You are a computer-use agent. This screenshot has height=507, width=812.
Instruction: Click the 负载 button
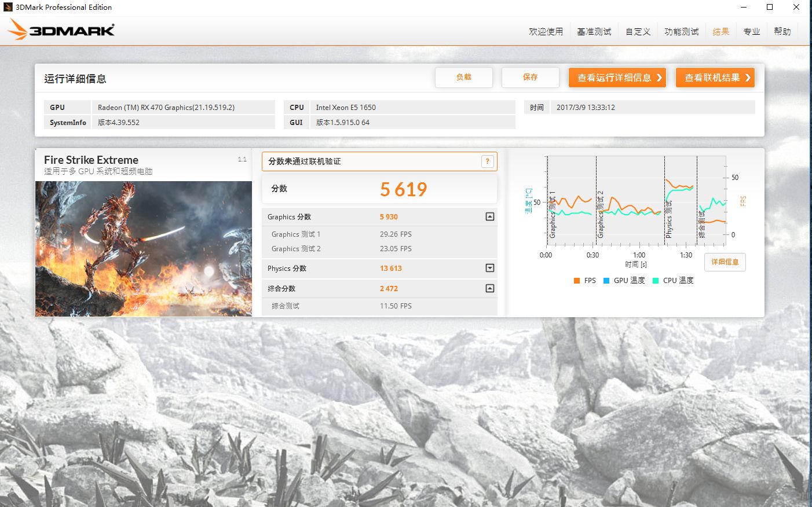[x=464, y=78]
